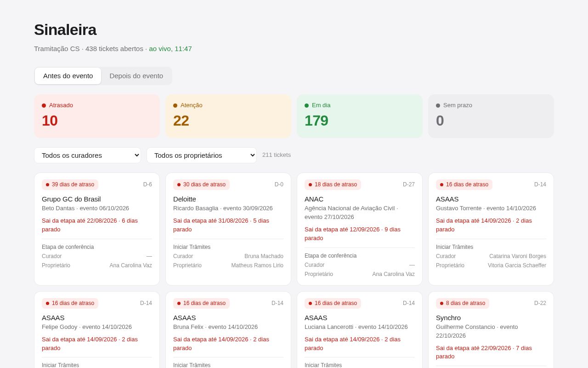Select the ASAAS ticket for Luciana Lancerotti
This screenshot has width=588, height=368.
pos(360,330)
